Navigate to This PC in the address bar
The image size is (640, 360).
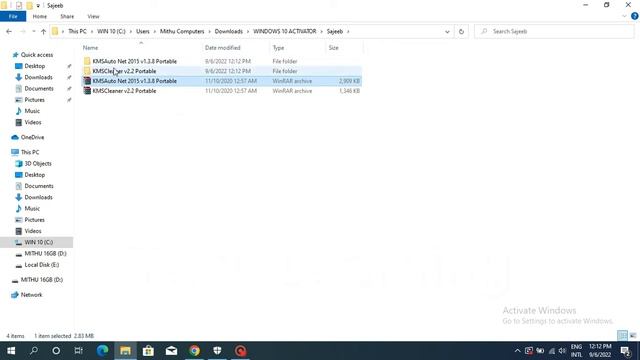(x=77, y=31)
